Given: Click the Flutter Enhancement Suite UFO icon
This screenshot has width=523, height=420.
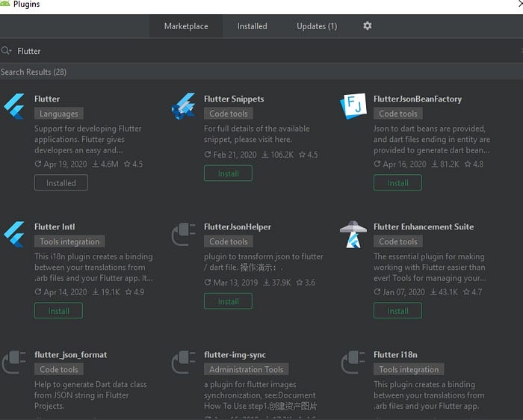Looking at the screenshot, I should click(353, 234).
